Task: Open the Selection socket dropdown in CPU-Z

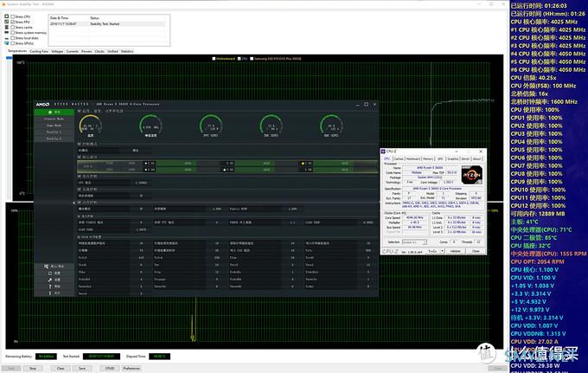Action: [414, 242]
